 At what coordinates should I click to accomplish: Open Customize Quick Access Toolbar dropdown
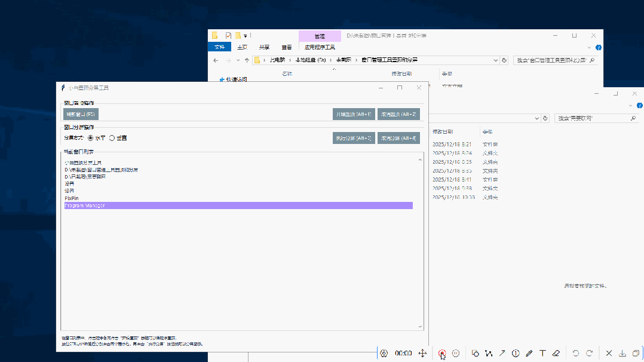245,36
